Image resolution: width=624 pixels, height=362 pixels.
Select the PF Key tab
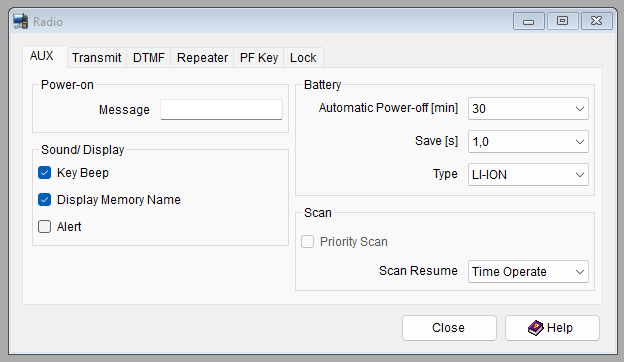[x=259, y=58]
